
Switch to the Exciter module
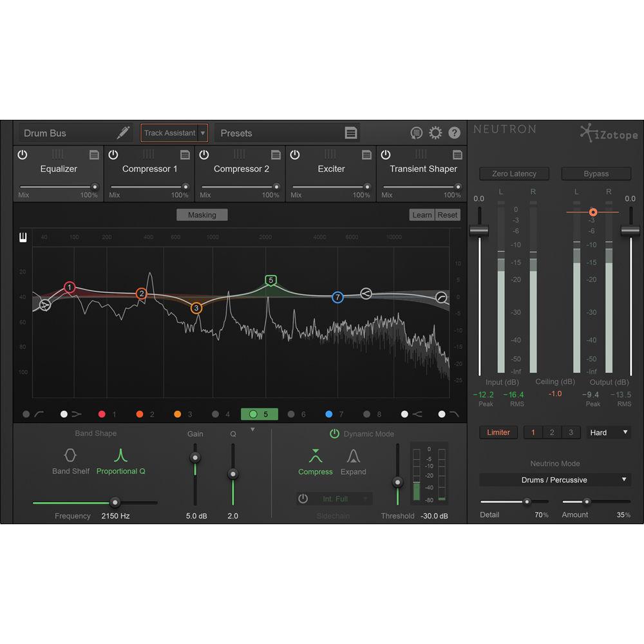pos(331,169)
